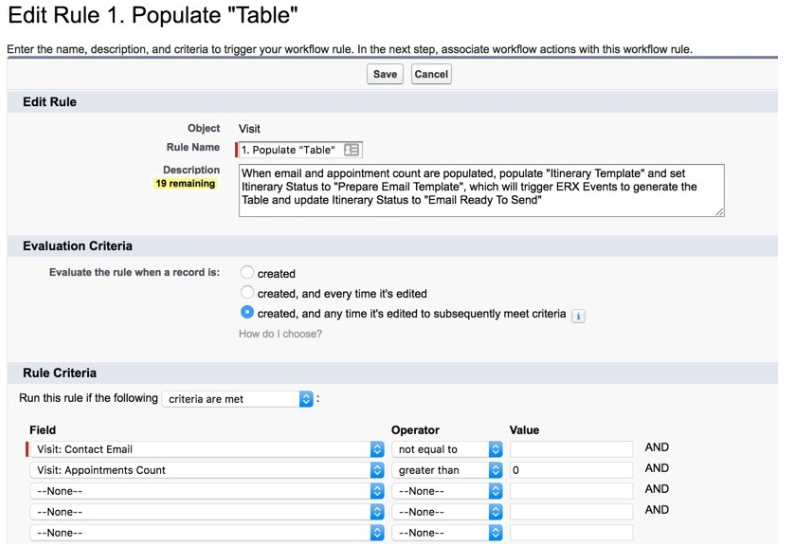
Task: Open the "greater than" operator dropdown
Action: [x=447, y=470]
